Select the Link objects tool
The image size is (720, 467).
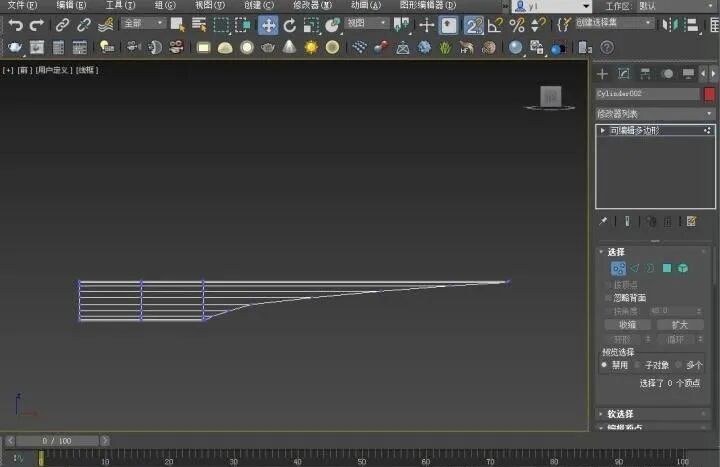[x=62, y=25]
